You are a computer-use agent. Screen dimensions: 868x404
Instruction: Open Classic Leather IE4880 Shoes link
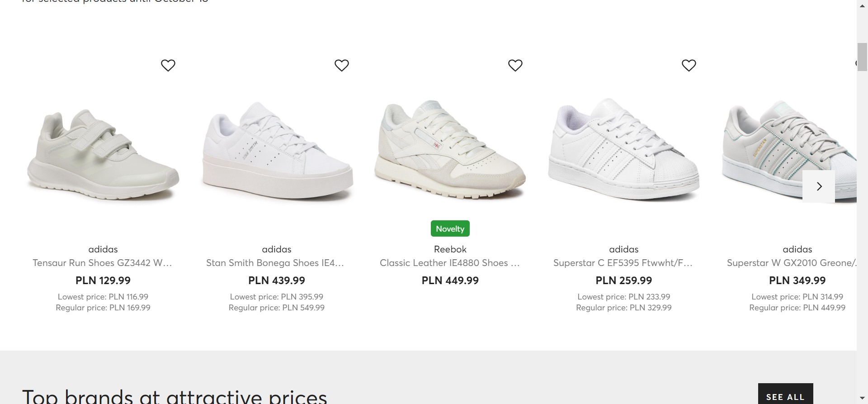pyautogui.click(x=450, y=263)
